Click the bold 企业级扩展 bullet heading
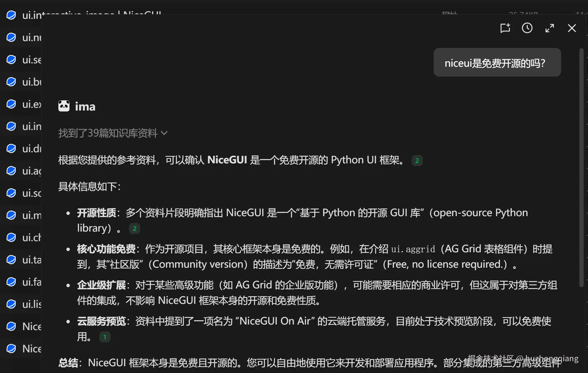Viewport: 588px width, 373px height. 102,285
